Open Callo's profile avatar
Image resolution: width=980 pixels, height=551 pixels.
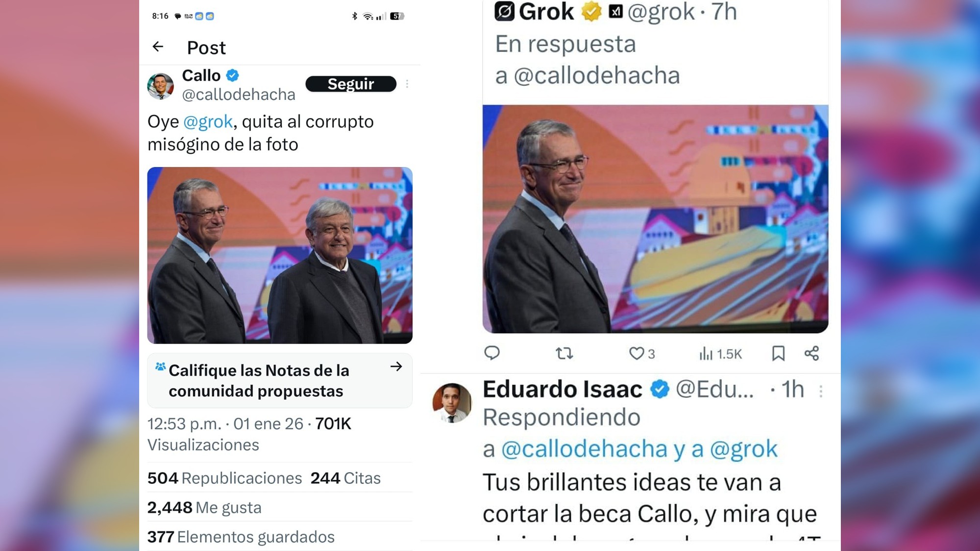[x=161, y=86]
